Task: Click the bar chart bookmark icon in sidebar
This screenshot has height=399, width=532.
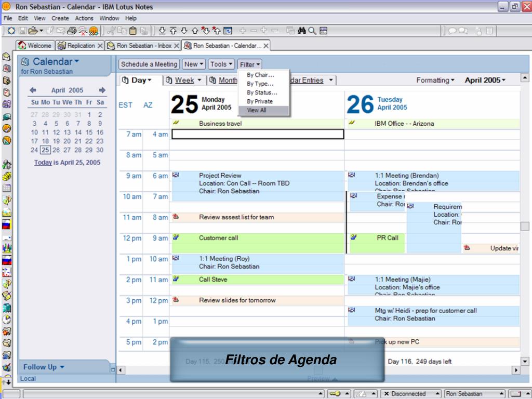Action: (x=6, y=248)
